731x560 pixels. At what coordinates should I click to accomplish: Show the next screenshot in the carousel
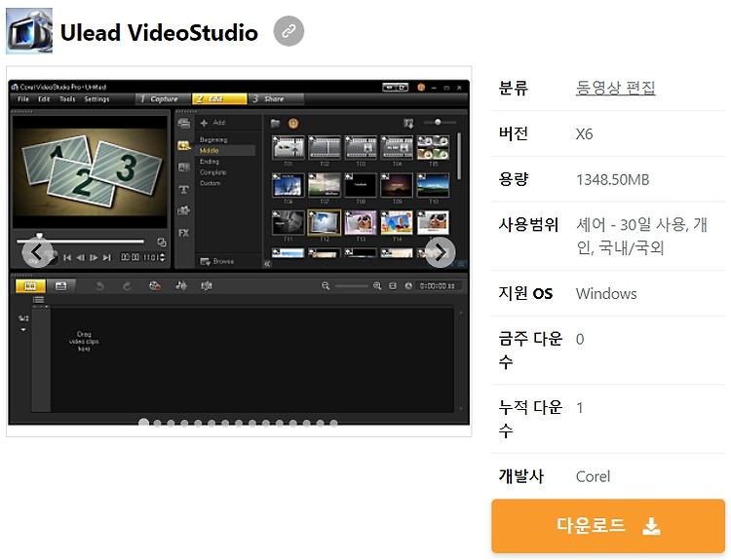pos(441,252)
